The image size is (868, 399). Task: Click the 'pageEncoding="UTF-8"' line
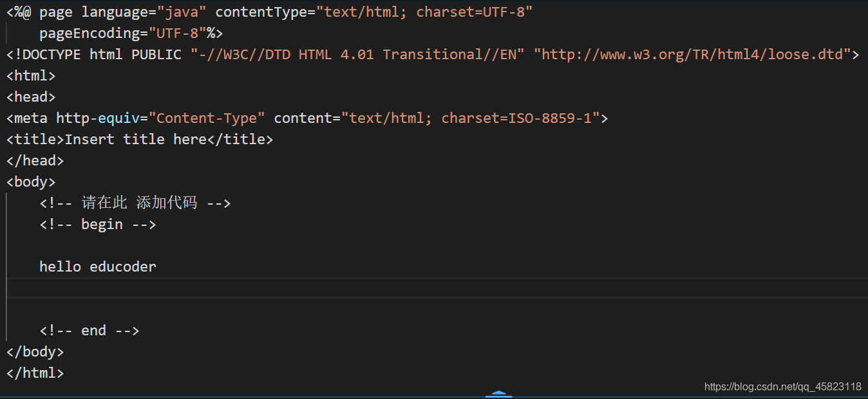click(131, 33)
